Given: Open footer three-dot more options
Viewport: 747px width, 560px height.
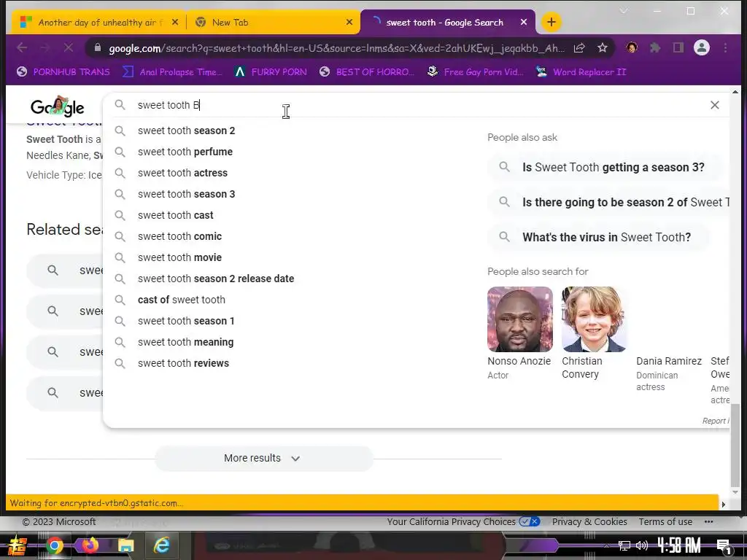Looking at the screenshot, I should tap(708, 521).
